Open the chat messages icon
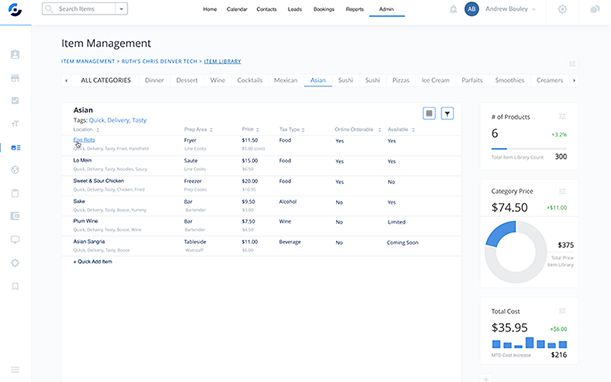This screenshot has width=611, height=382. 595,9
